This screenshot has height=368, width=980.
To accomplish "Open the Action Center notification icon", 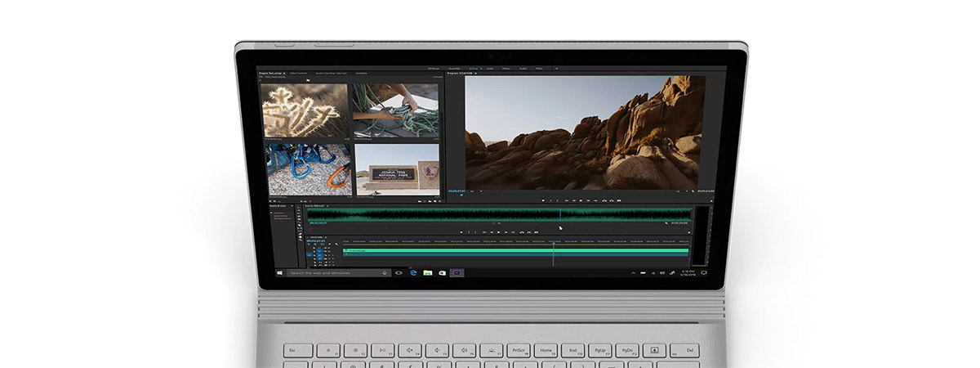I will pyautogui.click(x=703, y=272).
